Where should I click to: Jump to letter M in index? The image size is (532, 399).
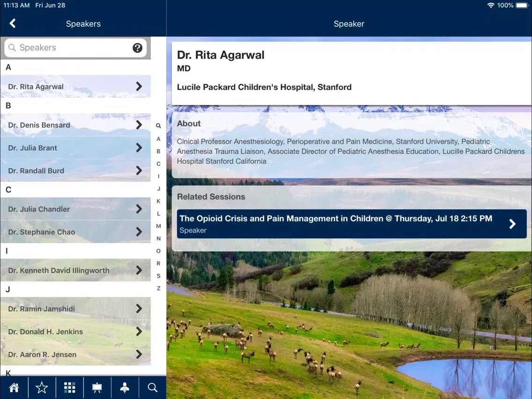pos(158,226)
